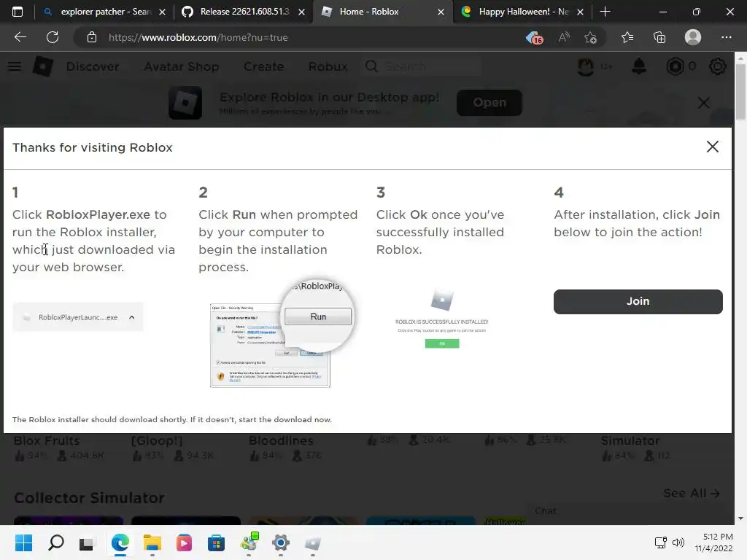Click the browser profile avatar
This screenshot has height=560, width=747.
point(693,37)
